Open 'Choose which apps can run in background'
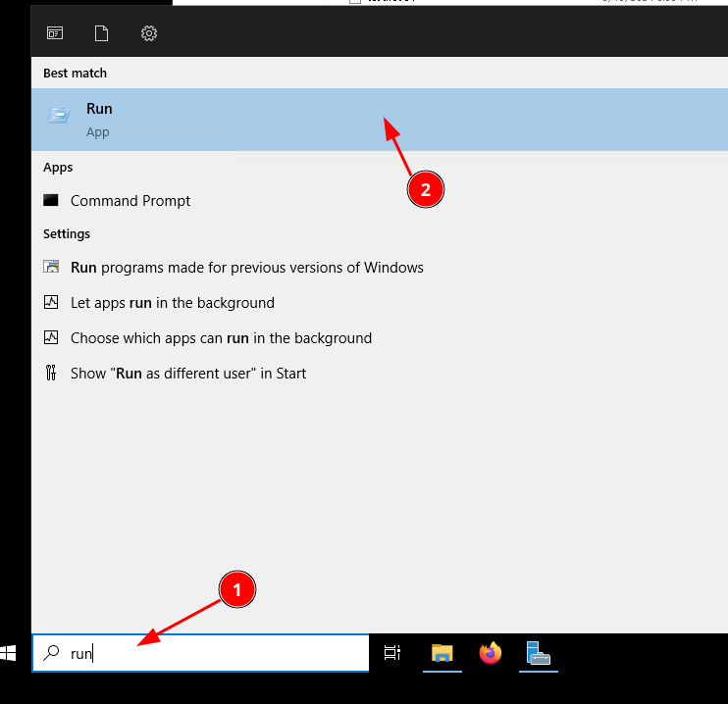This screenshot has width=728, height=704. coord(221,338)
